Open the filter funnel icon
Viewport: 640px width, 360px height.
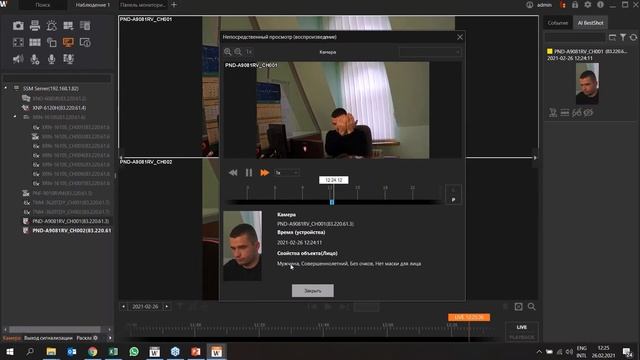623,37
